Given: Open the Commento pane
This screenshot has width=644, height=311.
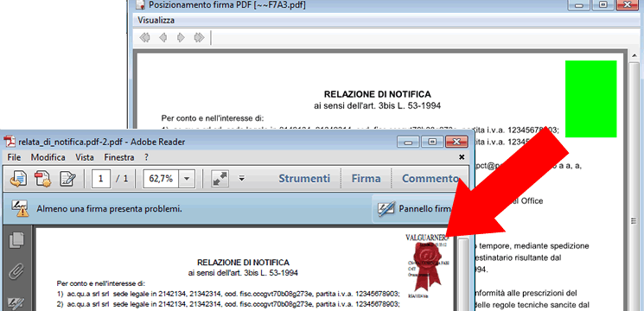Looking at the screenshot, I should 430,179.
